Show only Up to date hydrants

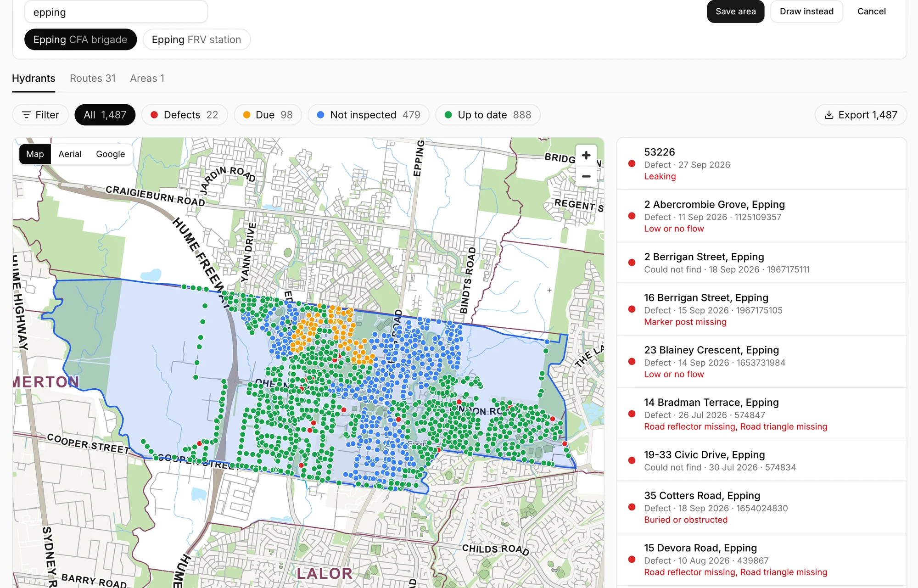488,115
